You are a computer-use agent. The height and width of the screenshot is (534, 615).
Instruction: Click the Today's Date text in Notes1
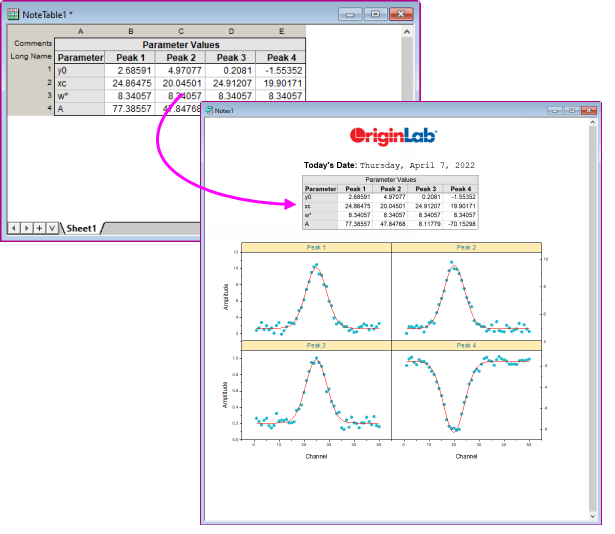click(330, 165)
